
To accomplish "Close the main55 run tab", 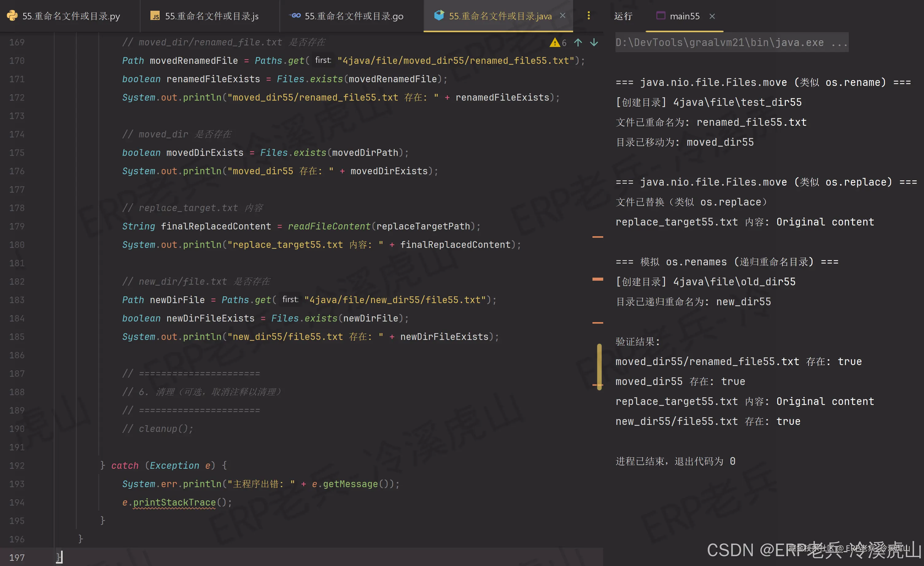I will click(x=712, y=16).
